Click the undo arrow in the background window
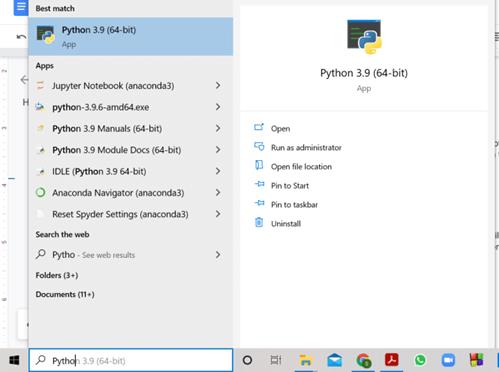The image size is (499, 372). 21,37
